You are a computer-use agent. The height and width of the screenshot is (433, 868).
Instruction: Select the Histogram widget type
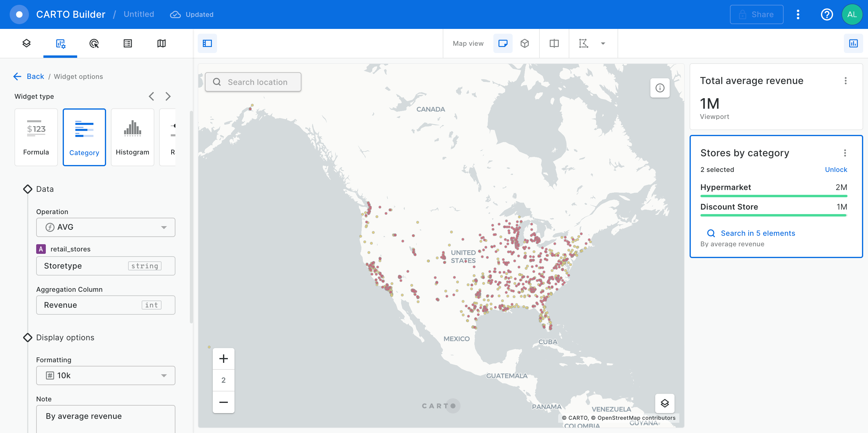[132, 137]
